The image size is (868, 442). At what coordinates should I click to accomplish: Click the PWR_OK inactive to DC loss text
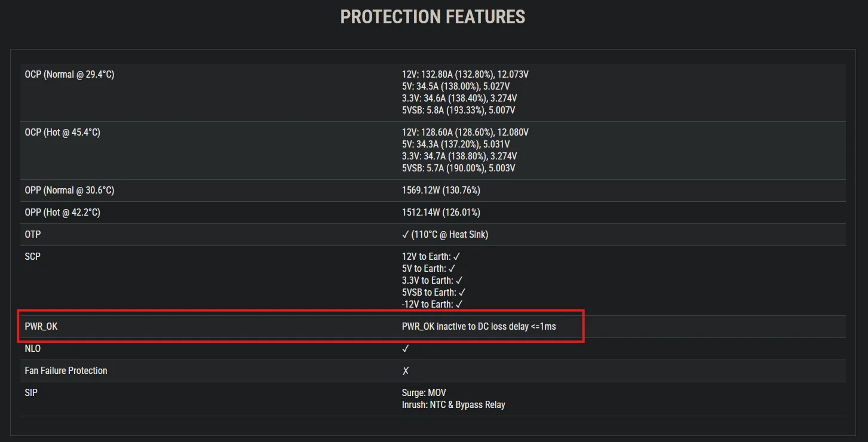tap(479, 327)
